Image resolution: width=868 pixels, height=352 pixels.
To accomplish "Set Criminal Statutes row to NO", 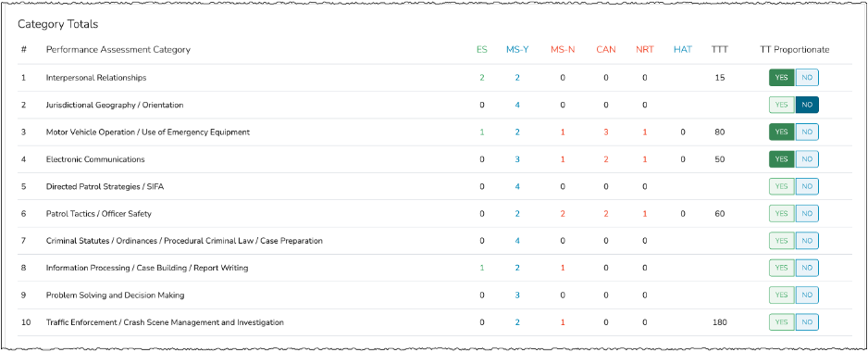I will click(x=807, y=241).
